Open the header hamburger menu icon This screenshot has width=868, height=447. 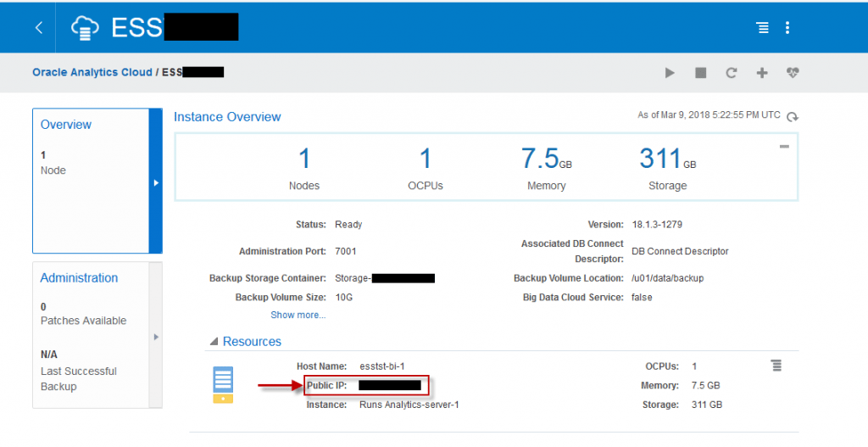point(763,27)
